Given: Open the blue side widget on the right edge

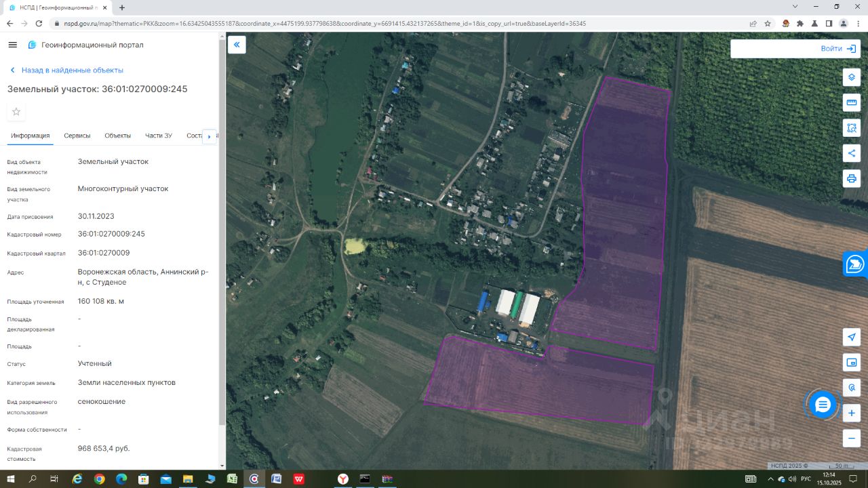Looking at the screenshot, I should pyautogui.click(x=856, y=264).
